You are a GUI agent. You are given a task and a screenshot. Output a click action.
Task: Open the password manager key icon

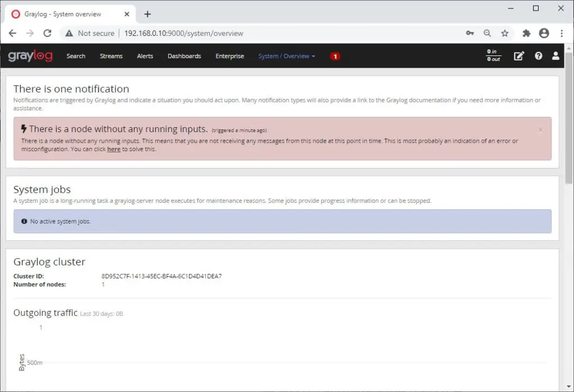click(x=470, y=33)
